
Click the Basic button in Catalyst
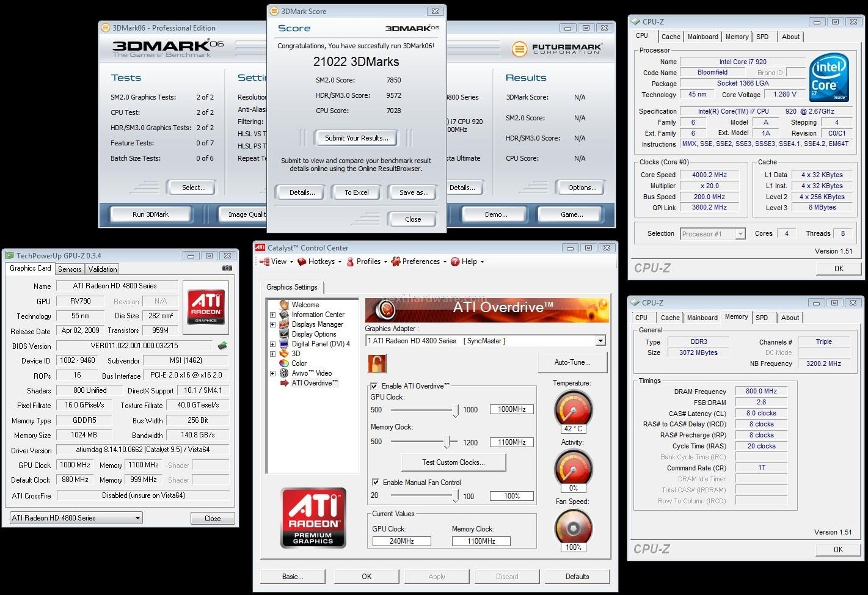point(293,576)
